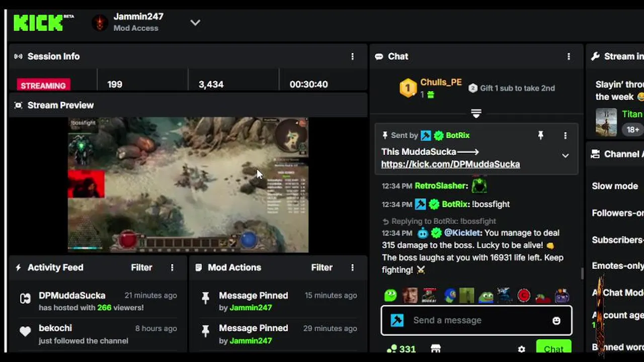644x362 pixels.
Task: Toggle the Followers-only chat setting
Action: click(618, 213)
